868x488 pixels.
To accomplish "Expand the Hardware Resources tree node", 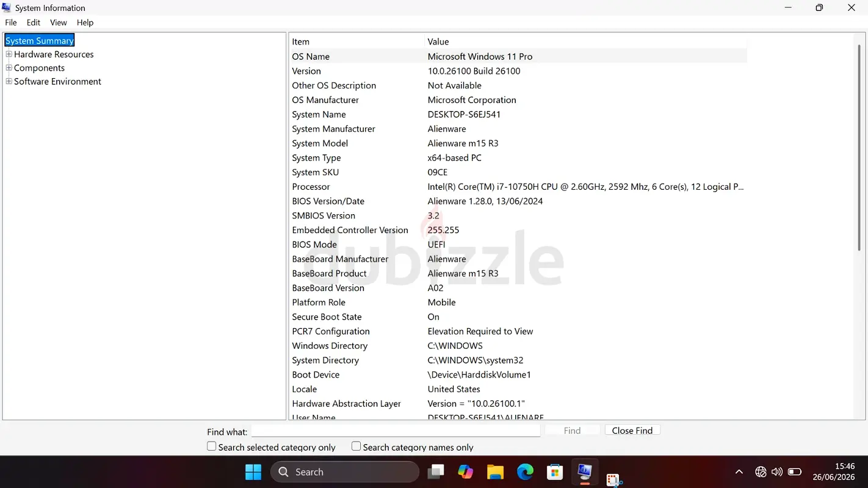I will pos(9,54).
